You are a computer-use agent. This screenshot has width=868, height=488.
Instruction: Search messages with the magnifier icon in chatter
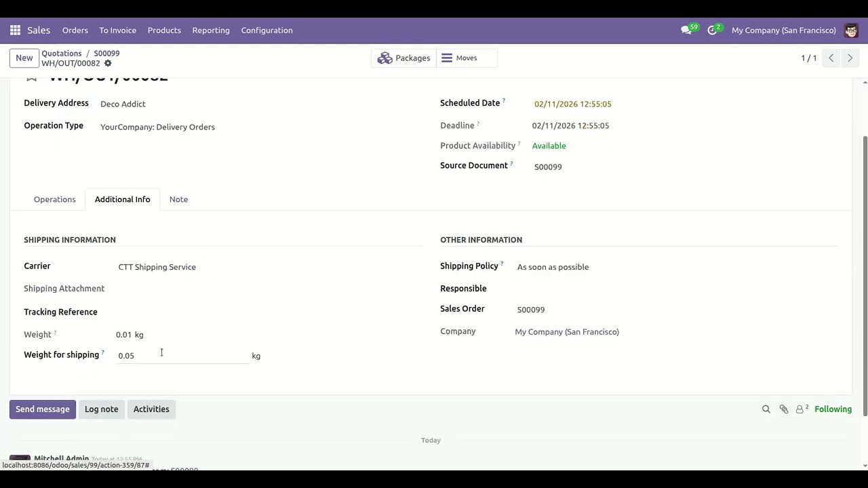(766, 409)
